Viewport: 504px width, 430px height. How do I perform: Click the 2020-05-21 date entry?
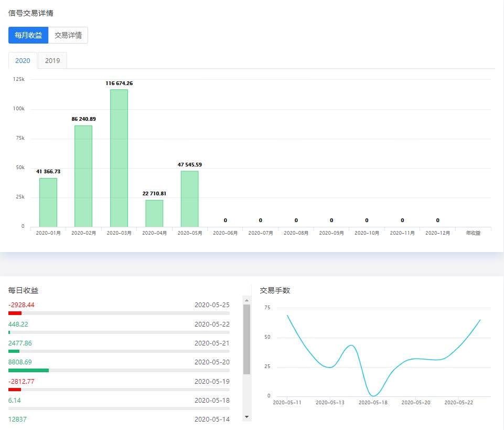coord(212,343)
